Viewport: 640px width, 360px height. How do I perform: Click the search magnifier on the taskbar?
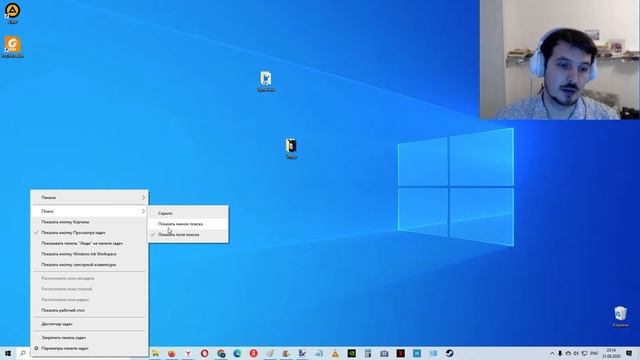[x=23, y=353]
